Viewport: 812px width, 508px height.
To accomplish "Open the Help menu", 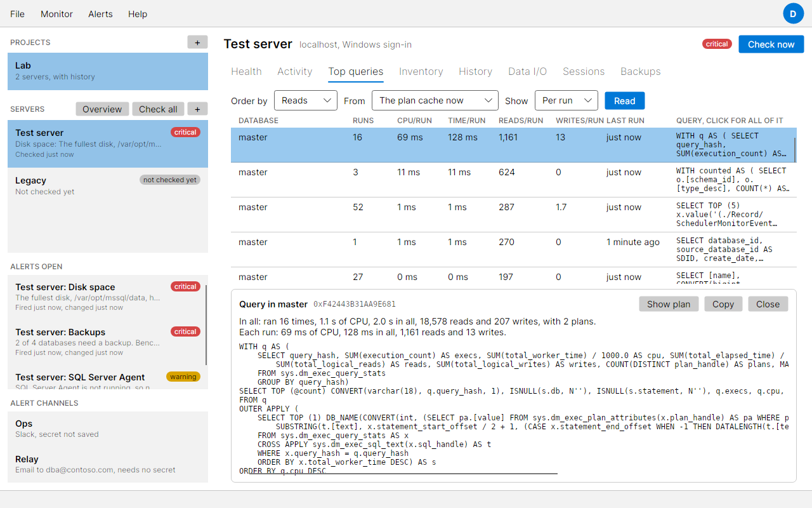I will [138, 14].
